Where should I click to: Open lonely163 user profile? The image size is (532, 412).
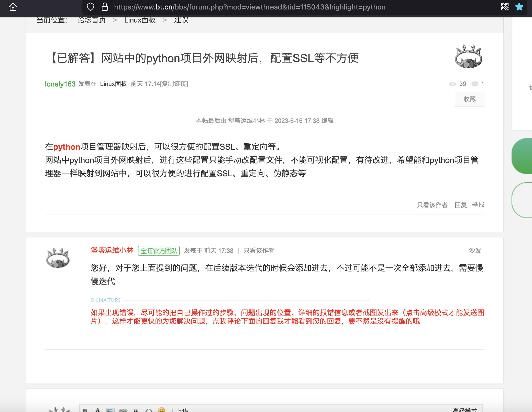[60, 84]
